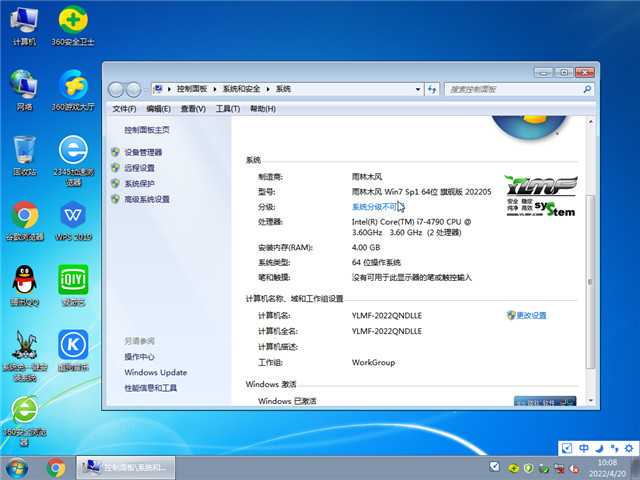Open the 360安全卫士 desktop icon
Screen dimensions: 640x480
point(73,27)
